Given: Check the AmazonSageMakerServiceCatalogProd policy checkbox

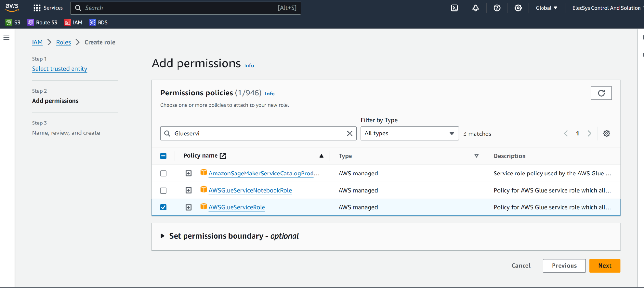Looking at the screenshot, I should tap(163, 174).
